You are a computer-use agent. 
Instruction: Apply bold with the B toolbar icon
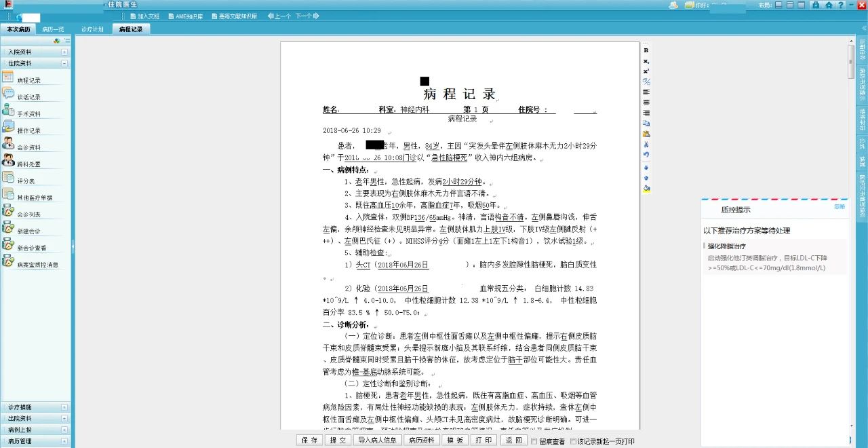coord(646,49)
